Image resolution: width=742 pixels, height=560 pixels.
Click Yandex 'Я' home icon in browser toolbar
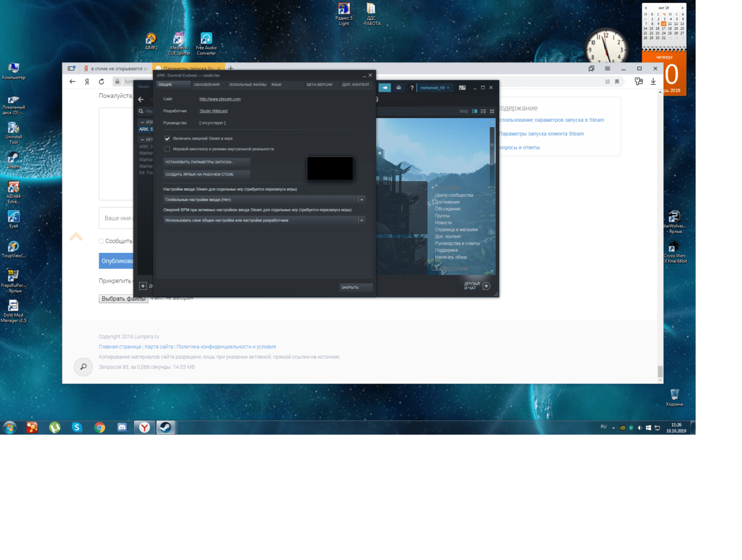(87, 82)
